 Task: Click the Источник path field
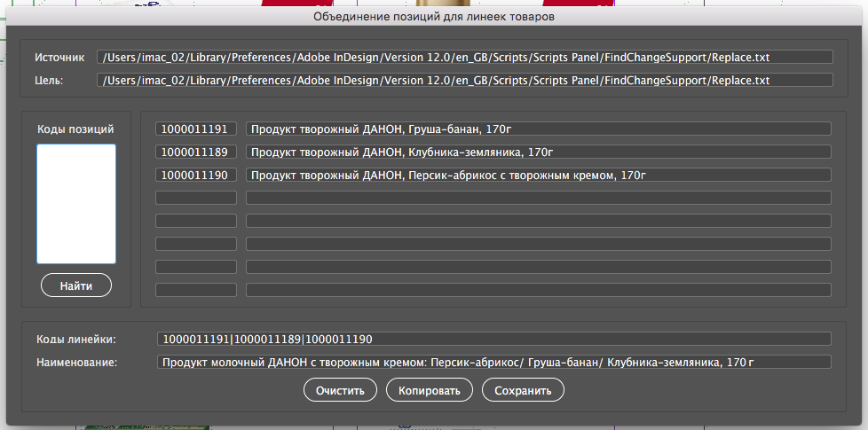465,57
